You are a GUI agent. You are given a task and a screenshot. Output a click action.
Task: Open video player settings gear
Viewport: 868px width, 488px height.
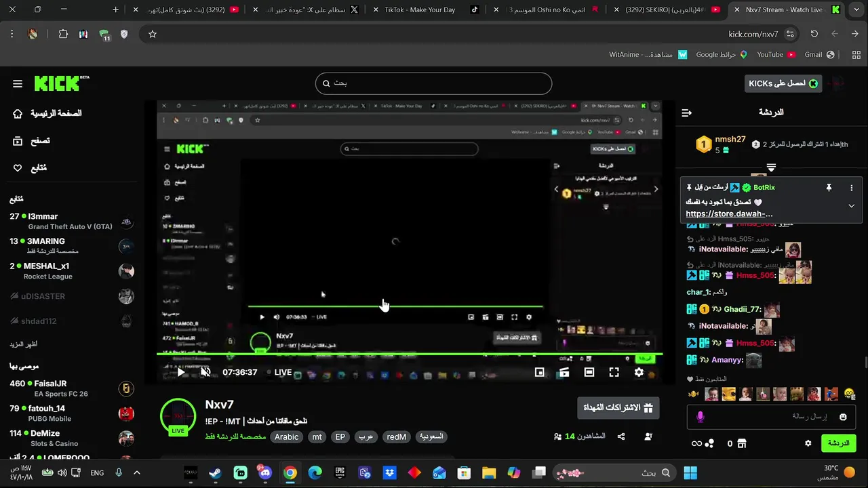pos(639,372)
